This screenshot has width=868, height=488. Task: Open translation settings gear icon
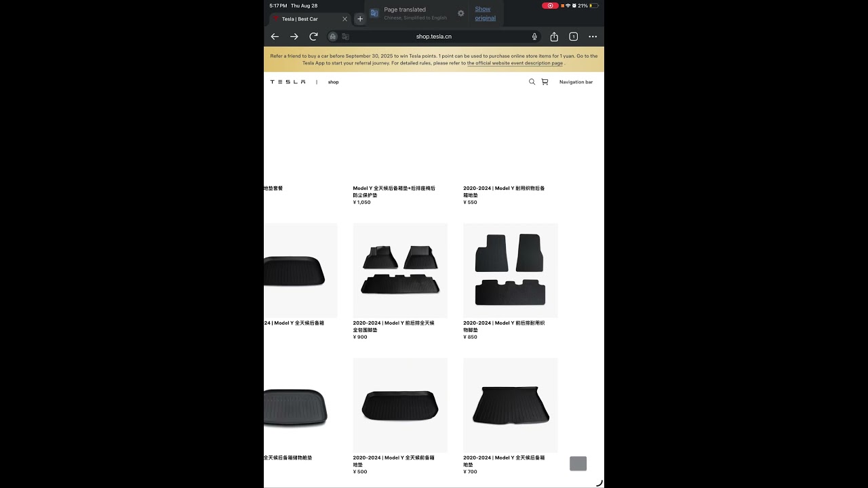click(461, 14)
